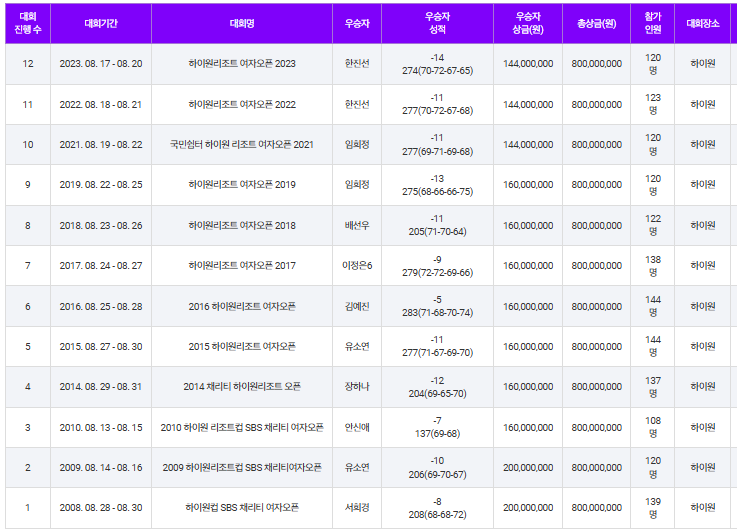Select score '279(72-72-69-66)'
Screen dimensions: 737x532
(x=437, y=273)
